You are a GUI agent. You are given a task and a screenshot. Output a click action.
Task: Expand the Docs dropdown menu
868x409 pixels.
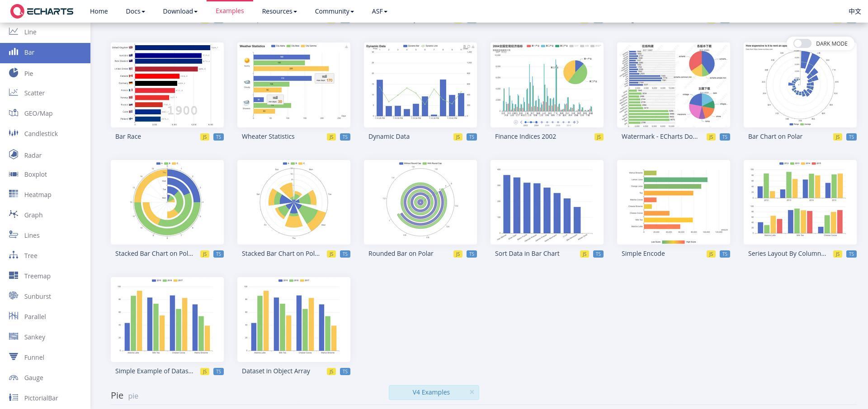pyautogui.click(x=135, y=11)
